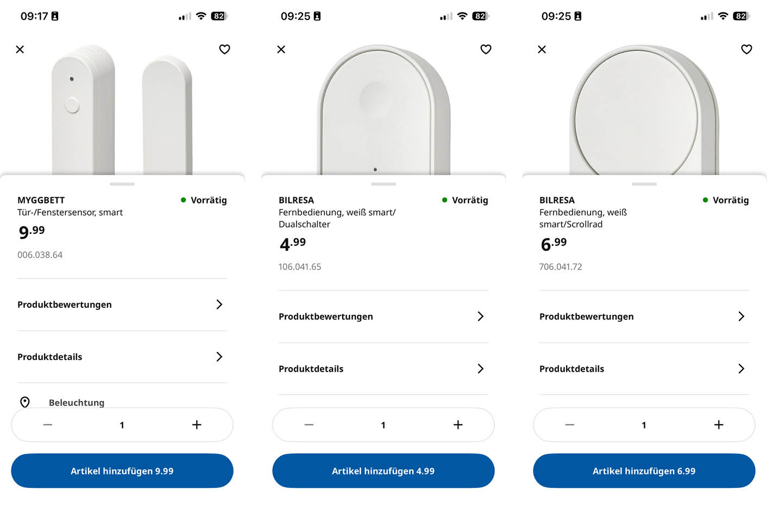767x532 pixels.
Task: Tap the MYGGBETT quantity field showing 1
Action: (122, 425)
